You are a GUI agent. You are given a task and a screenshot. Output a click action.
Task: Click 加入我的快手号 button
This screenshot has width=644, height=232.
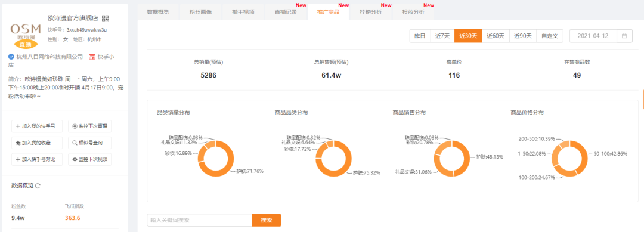pyautogui.click(x=37, y=126)
